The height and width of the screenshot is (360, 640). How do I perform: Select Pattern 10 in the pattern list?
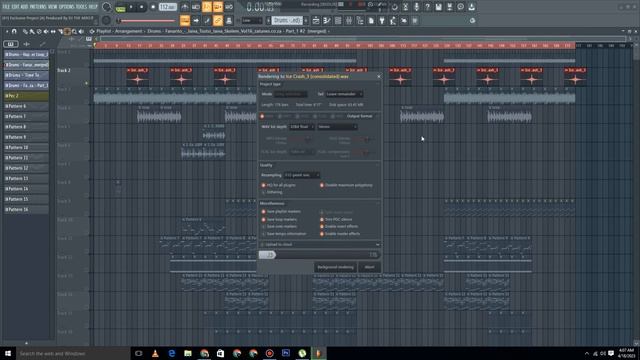pyautogui.click(x=26, y=147)
